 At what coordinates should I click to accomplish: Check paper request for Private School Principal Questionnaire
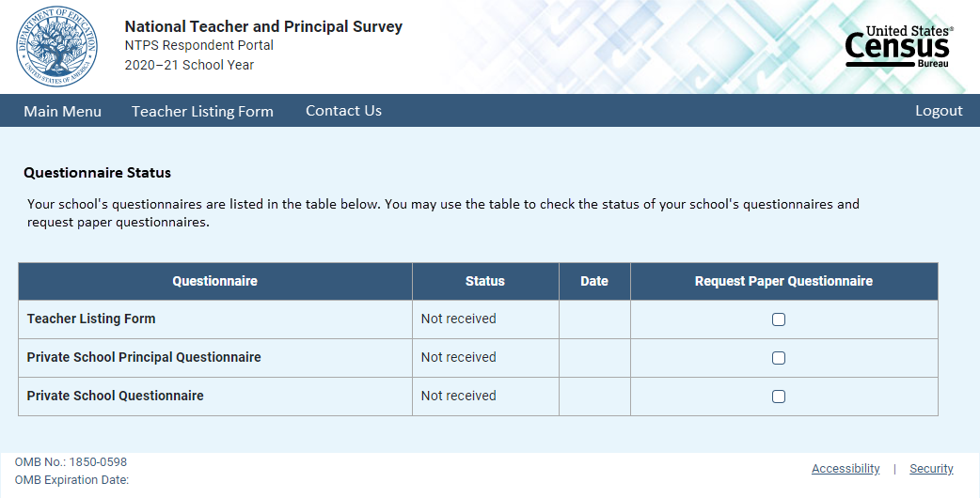(779, 358)
